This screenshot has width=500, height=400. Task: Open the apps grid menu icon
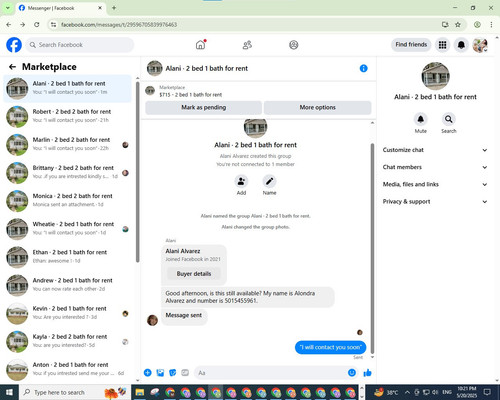tap(442, 45)
